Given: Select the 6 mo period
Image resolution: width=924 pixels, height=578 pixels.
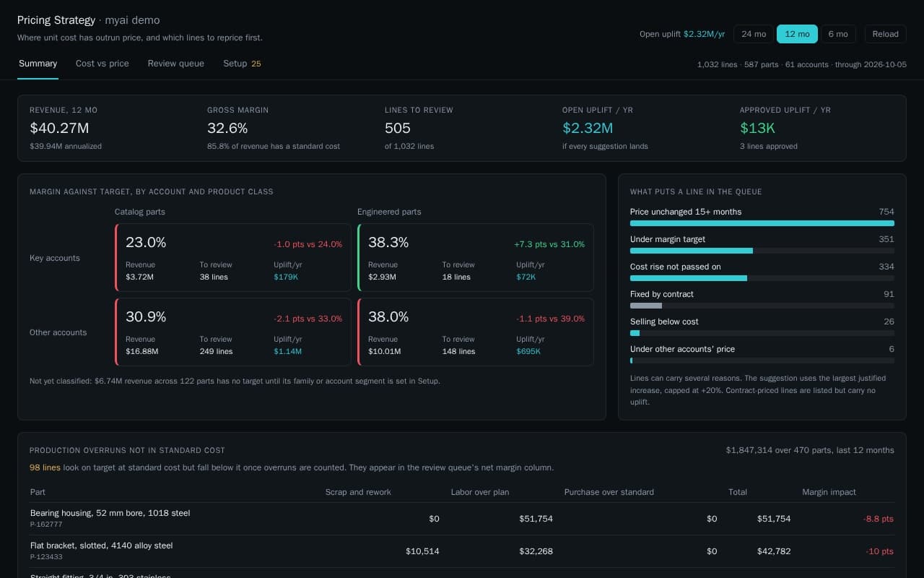Looking at the screenshot, I should tap(838, 34).
